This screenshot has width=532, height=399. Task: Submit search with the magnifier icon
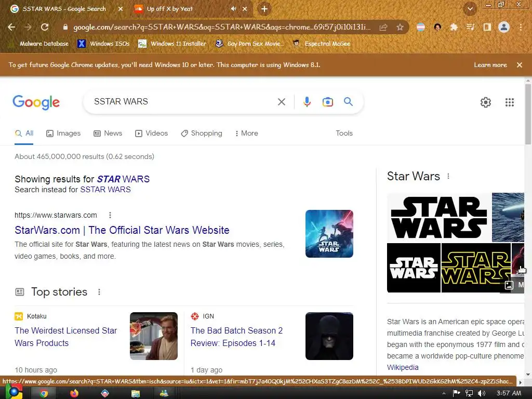[348, 101]
